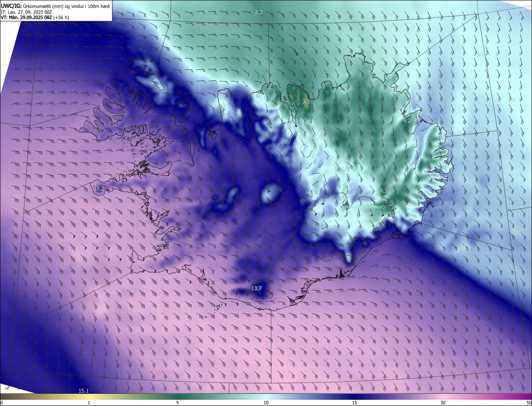Click the 4.3 value label on the map
532x406 pixels.
(383, 191)
